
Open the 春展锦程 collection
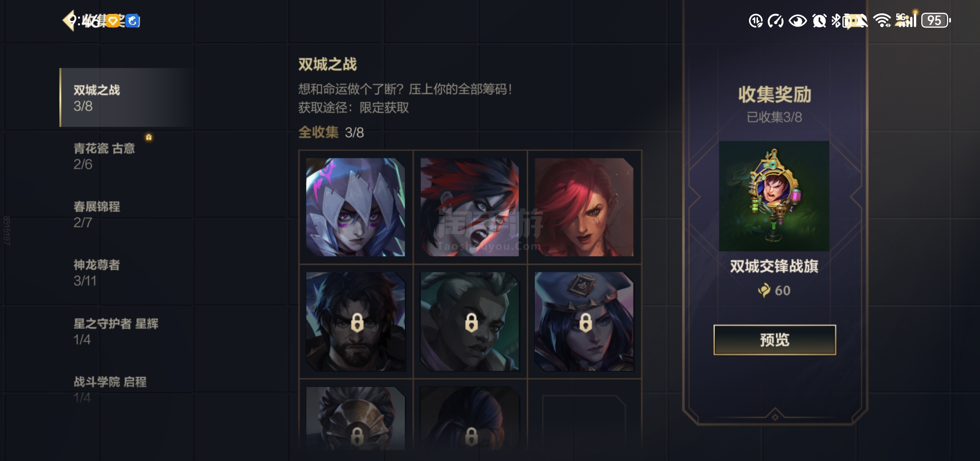pyautogui.click(x=126, y=215)
